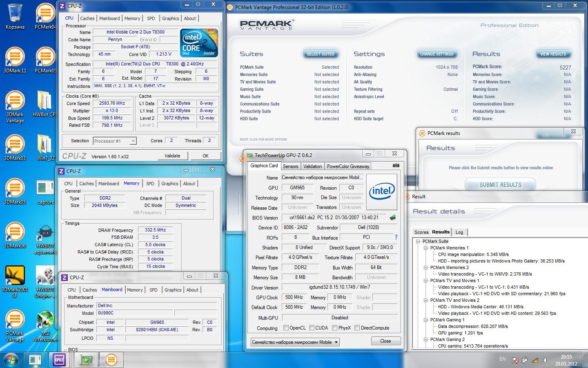
Task: Open the HWBot CP folder icon
Action: tap(44, 104)
